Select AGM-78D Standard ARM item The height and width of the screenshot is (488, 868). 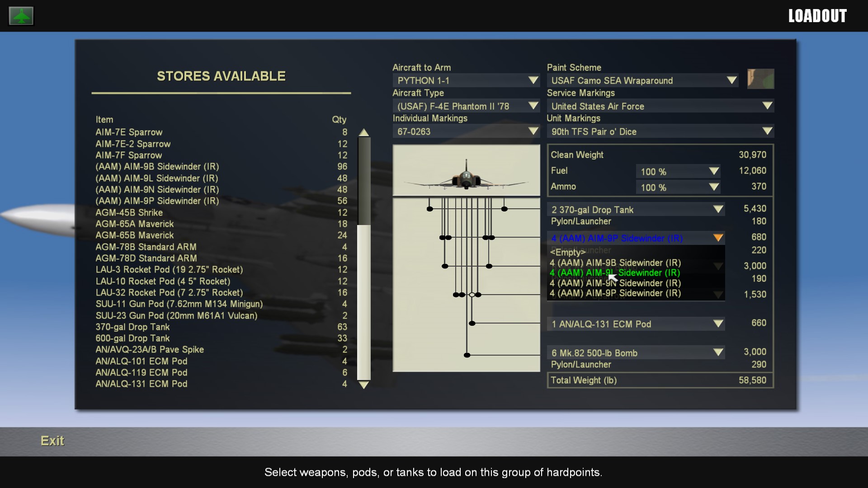point(221,258)
